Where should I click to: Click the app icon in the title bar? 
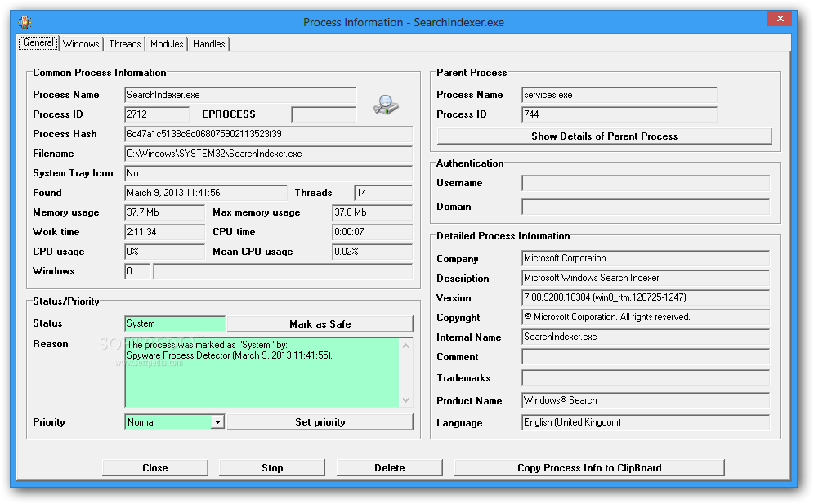[25, 22]
